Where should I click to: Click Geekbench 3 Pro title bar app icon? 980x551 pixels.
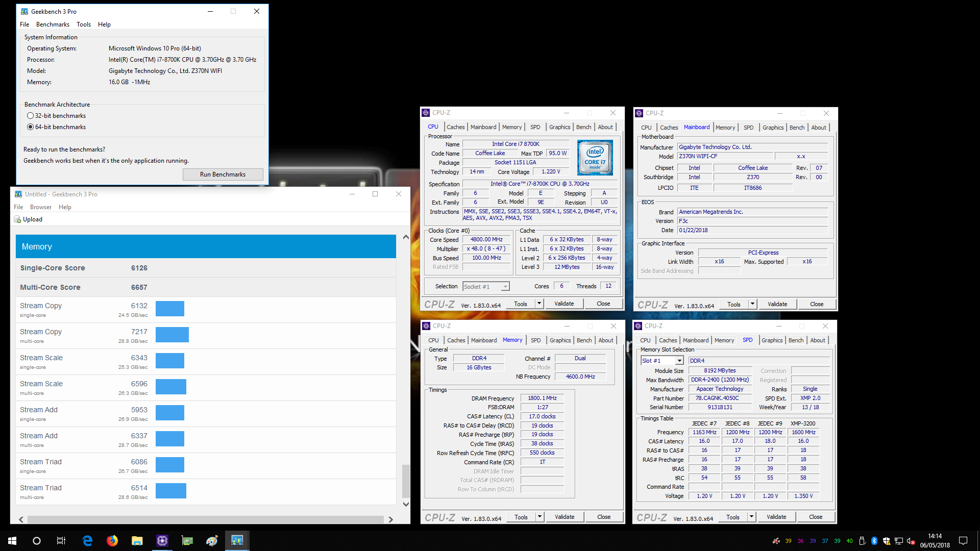(x=24, y=11)
